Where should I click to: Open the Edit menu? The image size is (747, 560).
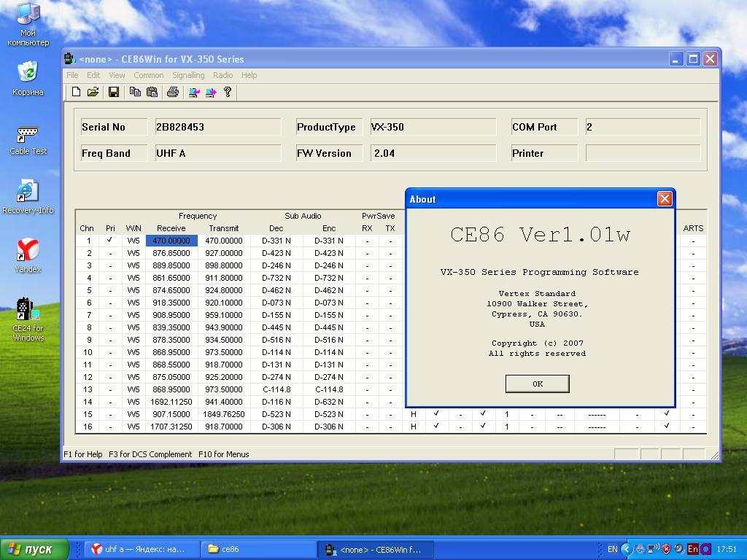(x=93, y=75)
